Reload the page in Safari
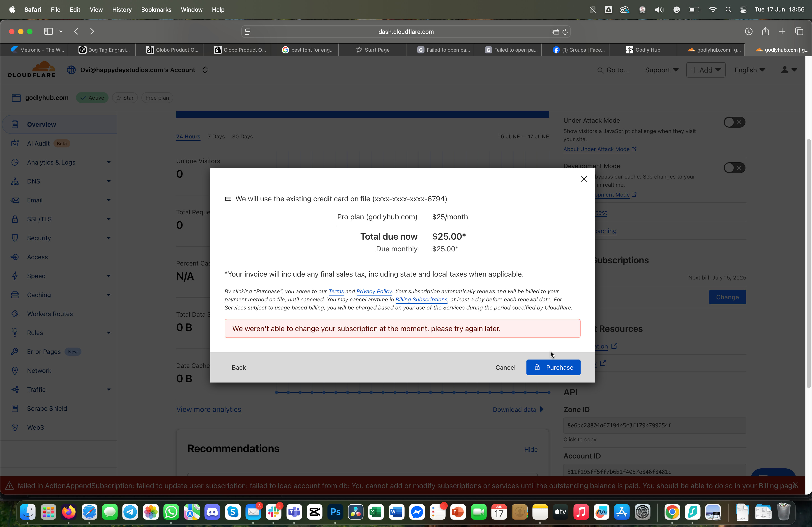Screen dimensions: 812x527 (x=565, y=32)
